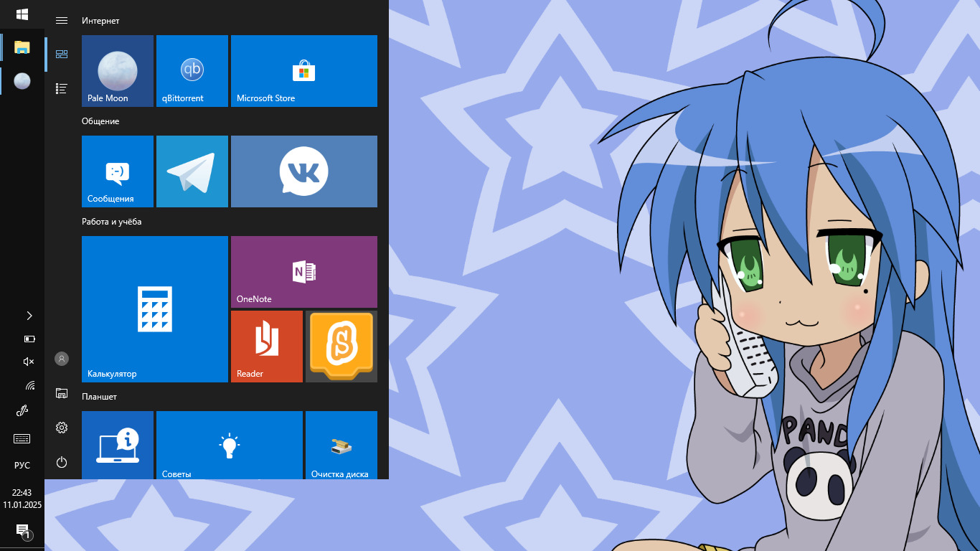
Task: Launch the Калькулятор tile
Action: [x=155, y=309]
